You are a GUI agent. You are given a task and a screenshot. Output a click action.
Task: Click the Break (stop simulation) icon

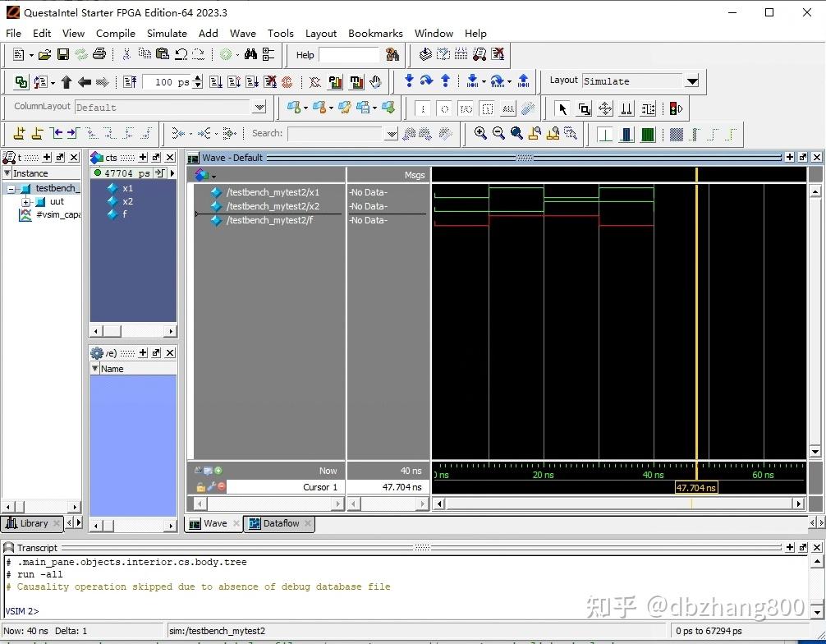[270, 81]
